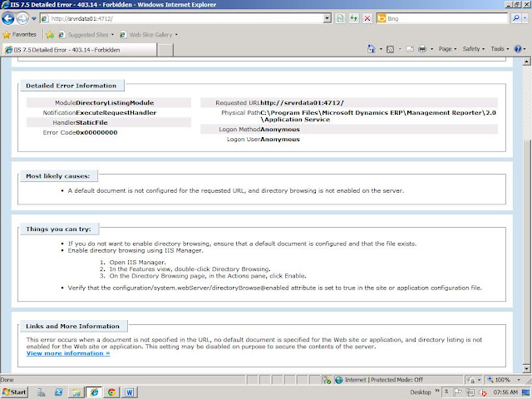This screenshot has width=532, height=399.
Task: Launch Server Manager from the taskbar
Action: (41, 392)
